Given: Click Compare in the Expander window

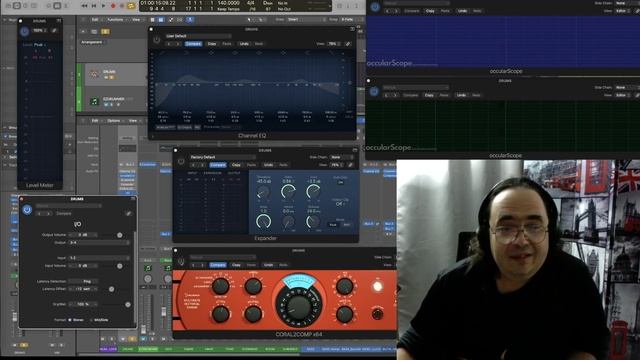Looking at the screenshot, I should click(218, 165).
